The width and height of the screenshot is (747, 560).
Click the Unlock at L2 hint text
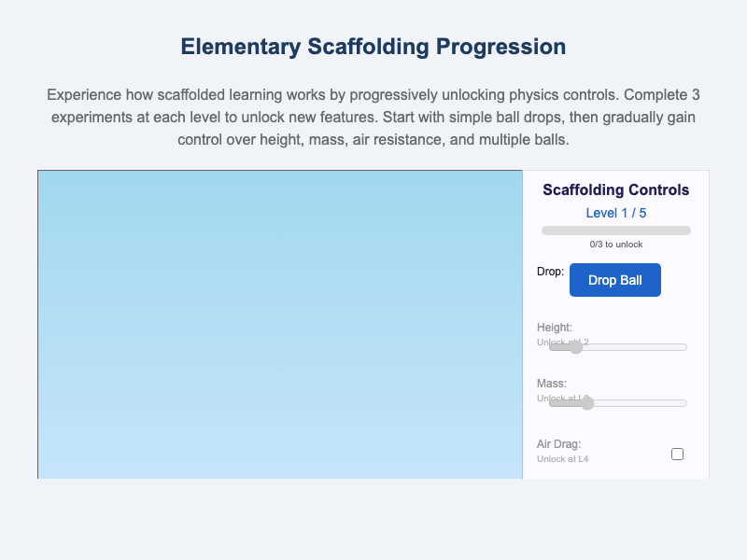click(561, 342)
